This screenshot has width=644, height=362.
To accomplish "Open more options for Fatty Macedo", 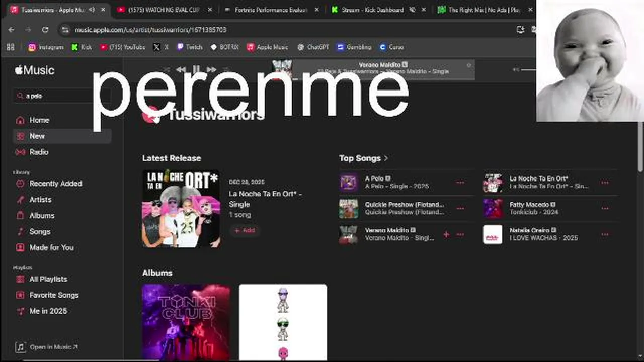I will (605, 208).
